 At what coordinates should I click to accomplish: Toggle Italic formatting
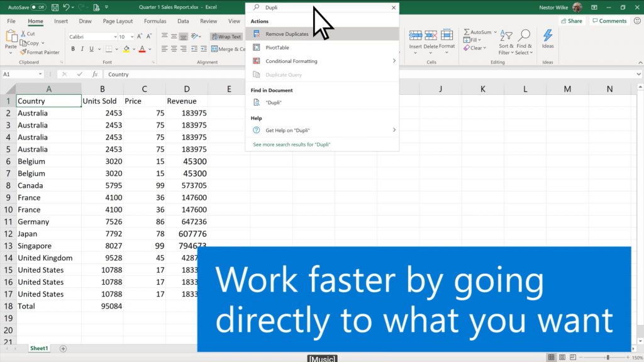[82, 49]
